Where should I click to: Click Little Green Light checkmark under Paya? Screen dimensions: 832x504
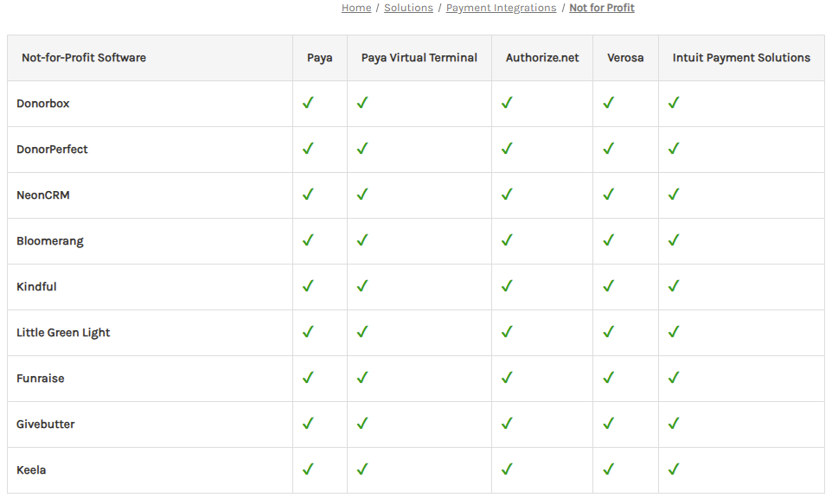[x=308, y=332]
